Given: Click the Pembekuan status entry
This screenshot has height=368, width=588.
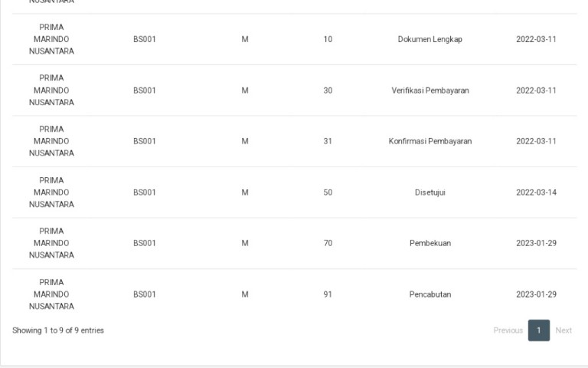Looking at the screenshot, I should pyautogui.click(x=430, y=243).
